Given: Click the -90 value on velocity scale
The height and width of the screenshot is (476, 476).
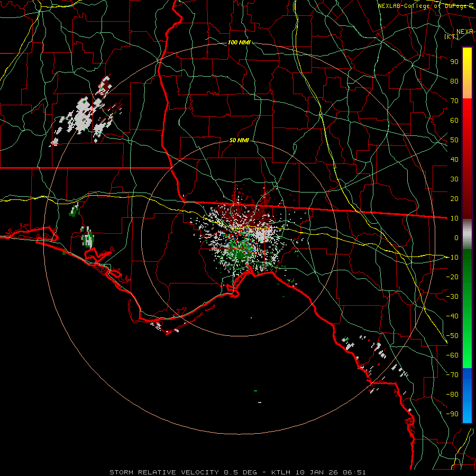Looking at the screenshot, I should point(452,414).
